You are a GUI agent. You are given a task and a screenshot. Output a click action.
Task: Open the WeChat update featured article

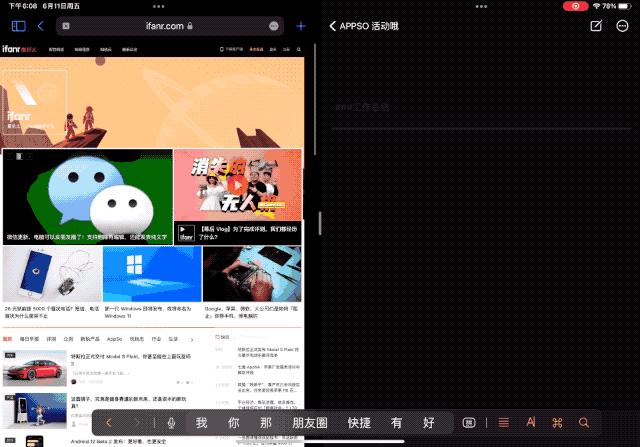point(88,197)
